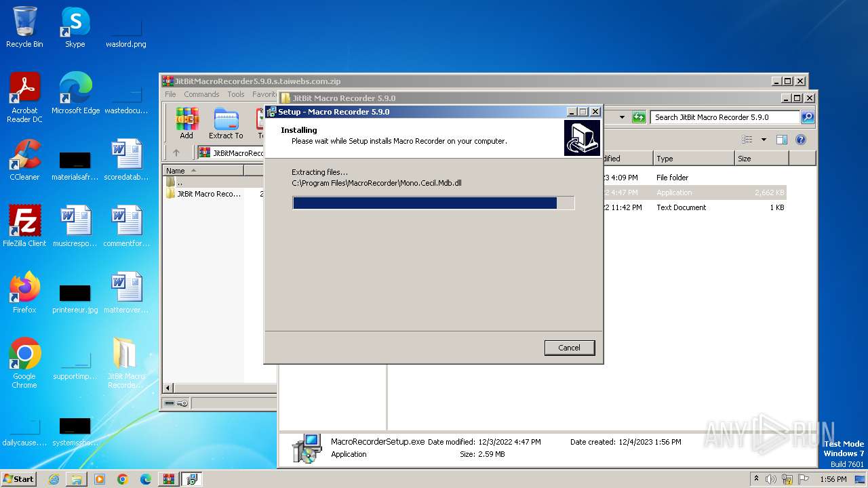Switch to Setup installer taskbar button

[191, 479]
